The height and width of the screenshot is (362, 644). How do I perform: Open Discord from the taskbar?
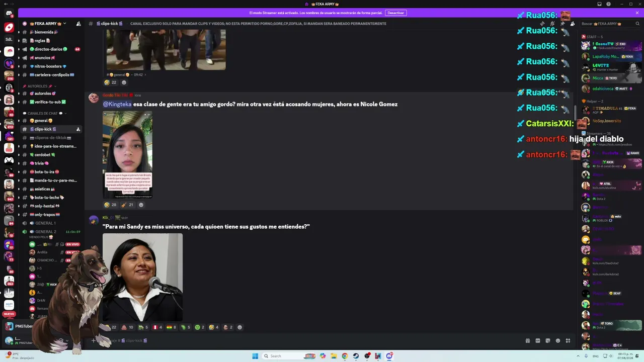(x=389, y=356)
